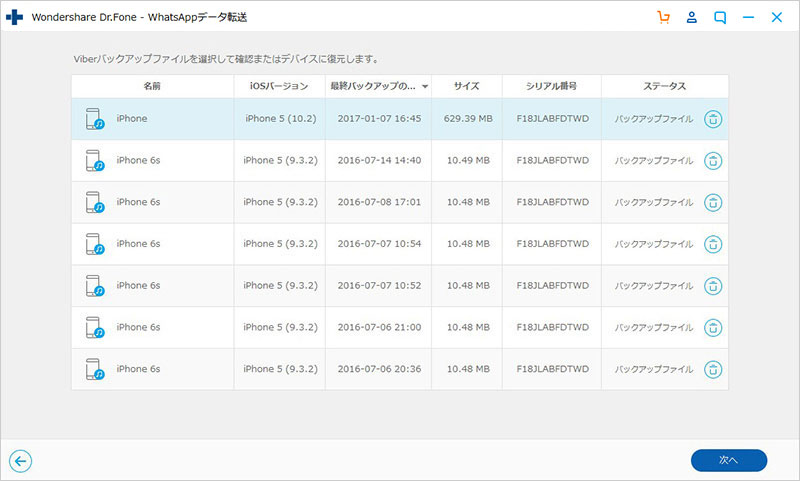Click the 2017-01-07 16:45 date cell
This screenshot has height=481, width=800.
pyautogui.click(x=379, y=119)
